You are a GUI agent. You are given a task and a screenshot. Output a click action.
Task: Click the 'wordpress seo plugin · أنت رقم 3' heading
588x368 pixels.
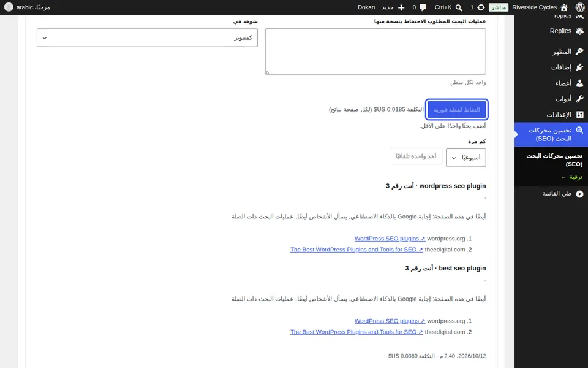[x=435, y=186]
